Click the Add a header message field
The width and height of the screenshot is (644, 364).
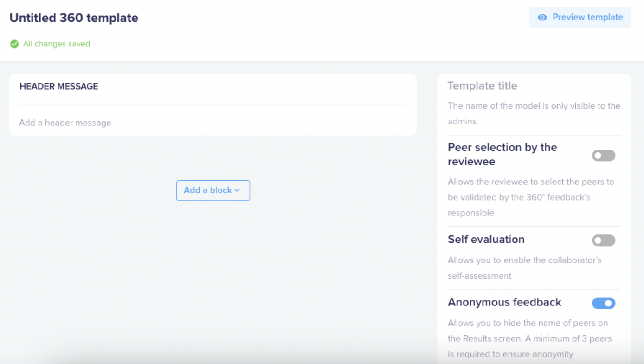tap(213, 123)
